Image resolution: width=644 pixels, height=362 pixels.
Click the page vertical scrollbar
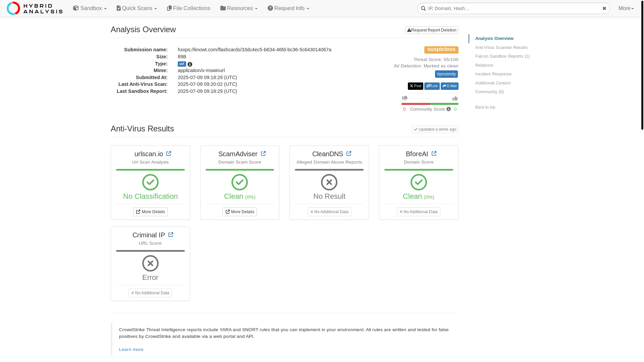pos(642,65)
